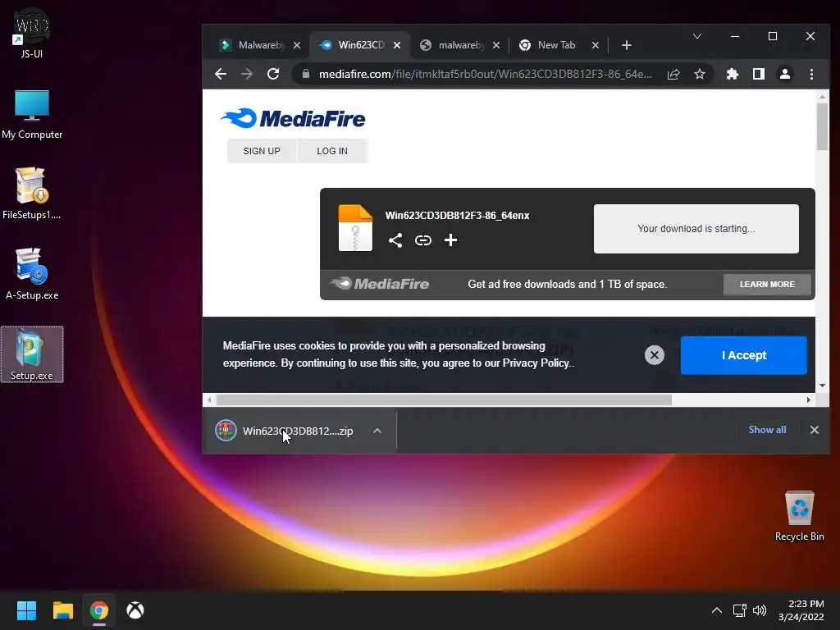
Task: Expand hidden system tray icons chevron
Action: click(x=717, y=610)
